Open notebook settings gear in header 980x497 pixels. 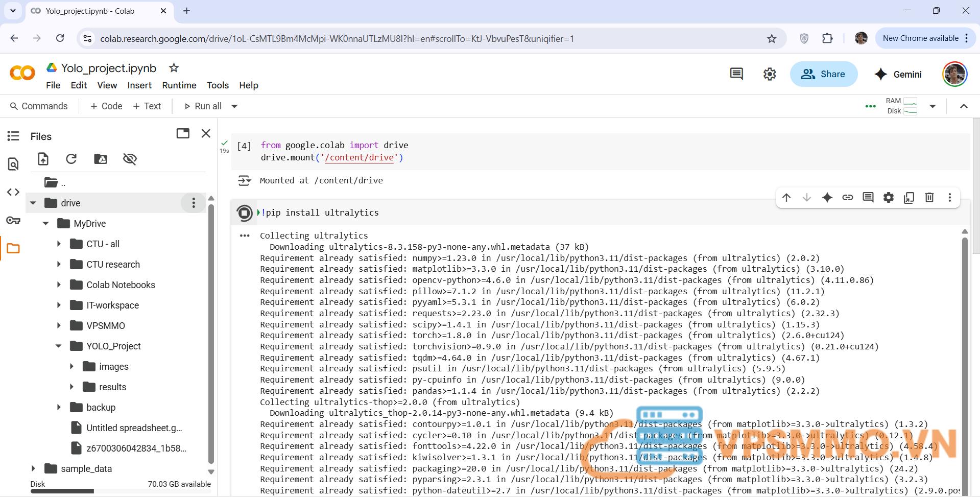pyautogui.click(x=770, y=74)
